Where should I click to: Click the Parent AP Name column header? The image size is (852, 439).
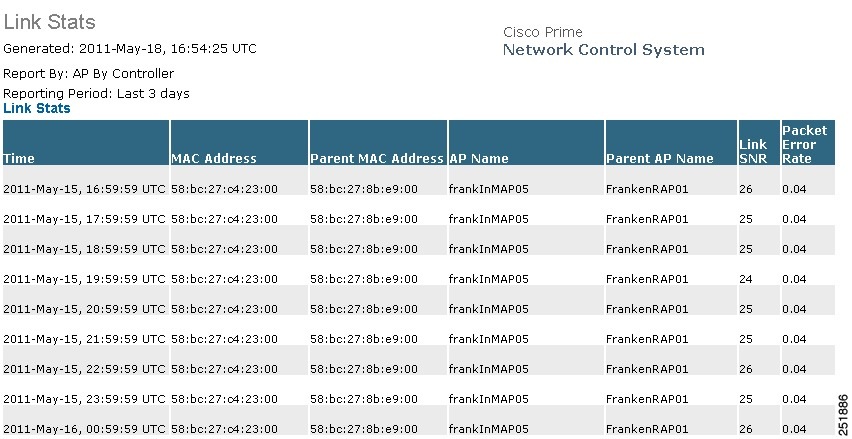(x=671, y=143)
